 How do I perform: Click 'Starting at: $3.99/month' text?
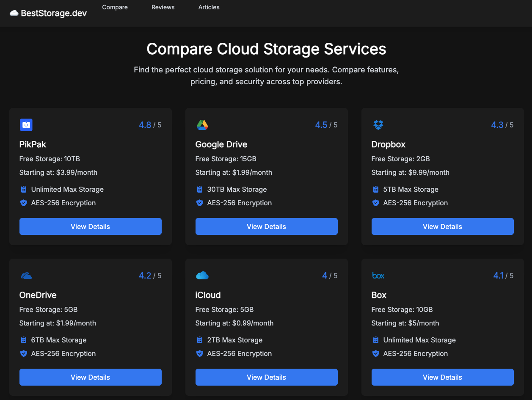coord(58,172)
